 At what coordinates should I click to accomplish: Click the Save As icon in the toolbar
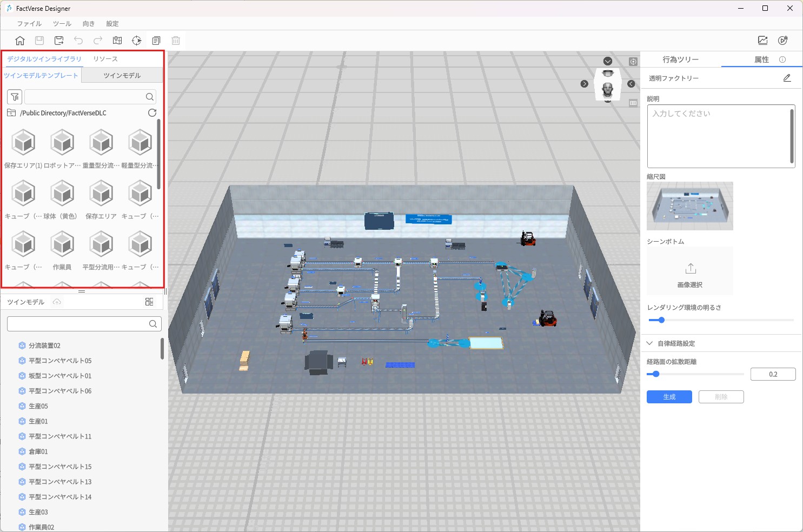59,41
